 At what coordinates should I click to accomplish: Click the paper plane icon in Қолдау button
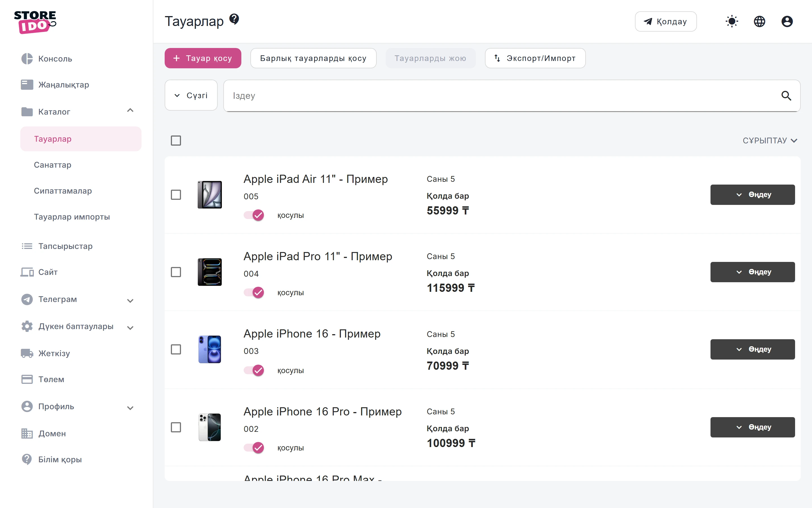tap(648, 21)
